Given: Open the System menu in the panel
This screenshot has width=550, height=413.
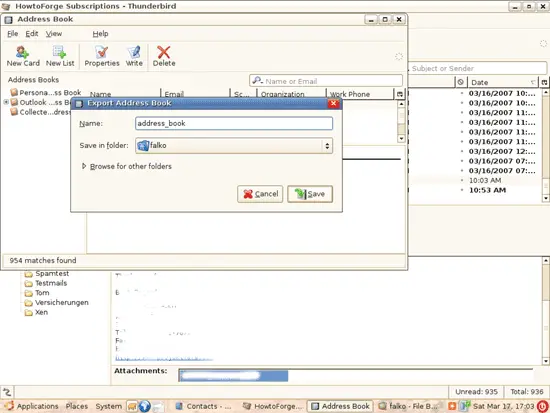Looking at the screenshot, I should point(108,406).
